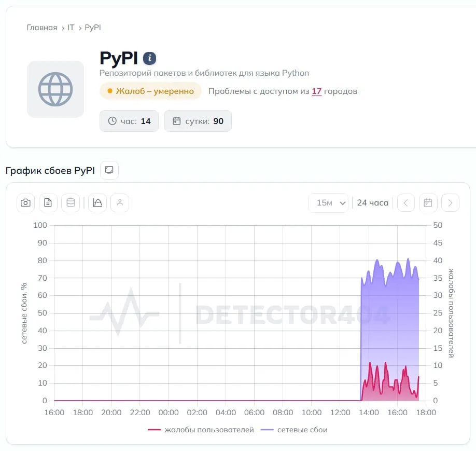476x451 pixels.
Task: Click the 14:00 time axis label
Action: pos(369,413)
